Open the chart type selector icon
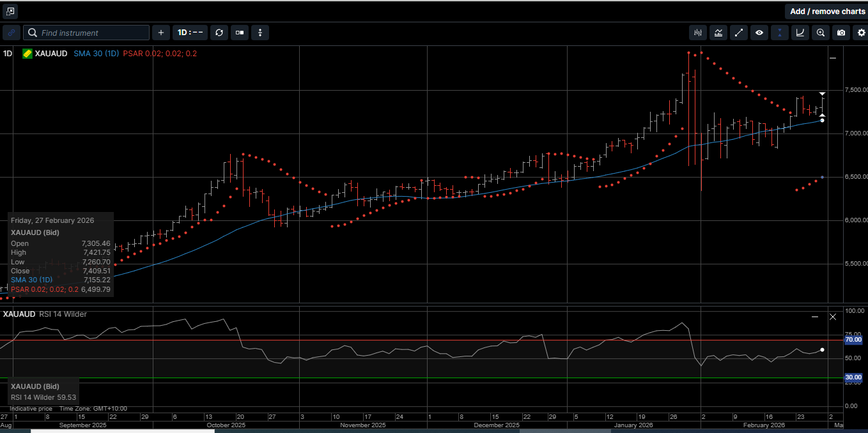This screenshot has height=433, width=868. [x=718, y=33]
